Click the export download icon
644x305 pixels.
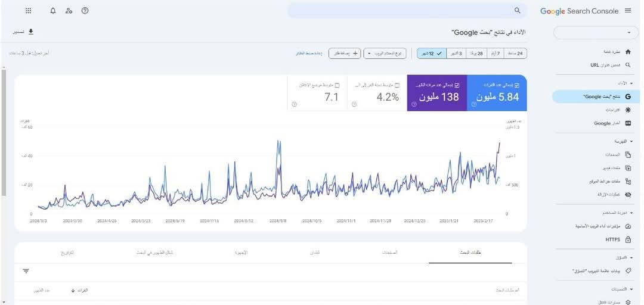click(31, 32)
